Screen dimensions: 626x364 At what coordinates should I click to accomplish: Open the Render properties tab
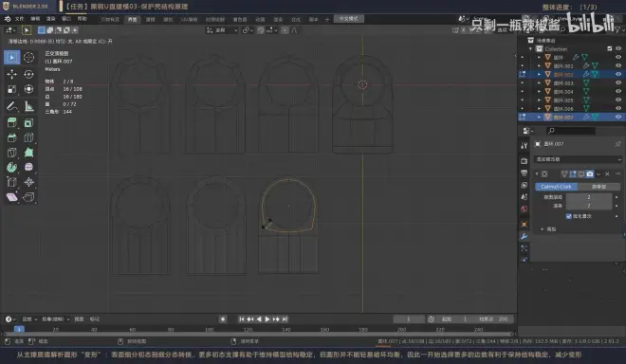click(x=525, y=161)
